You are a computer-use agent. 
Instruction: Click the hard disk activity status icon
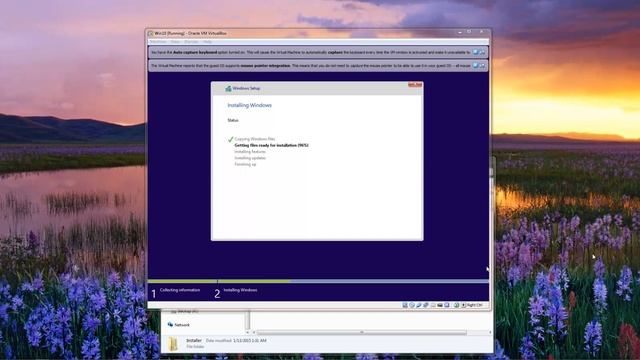(x=404, y=305)
